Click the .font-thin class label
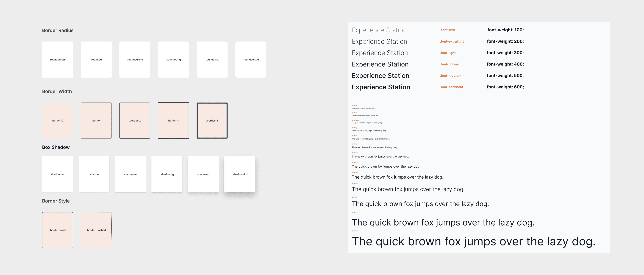644x275 pixels. click(x=447, y=30)
